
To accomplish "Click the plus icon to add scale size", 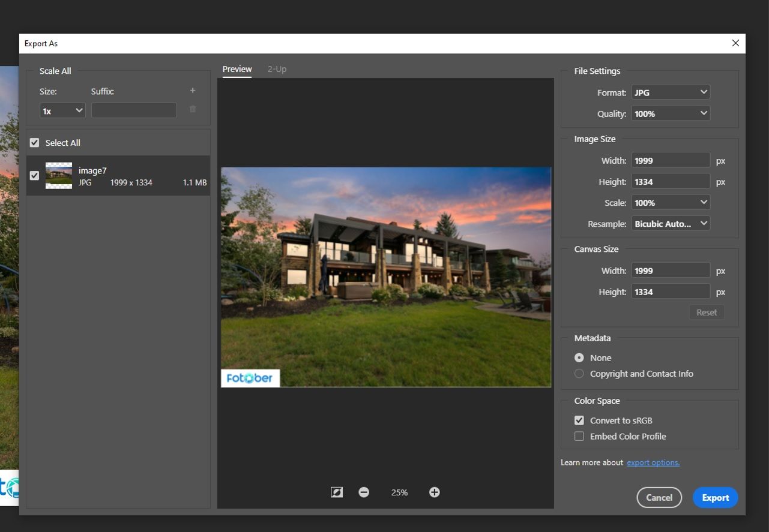I will [193, 91].
